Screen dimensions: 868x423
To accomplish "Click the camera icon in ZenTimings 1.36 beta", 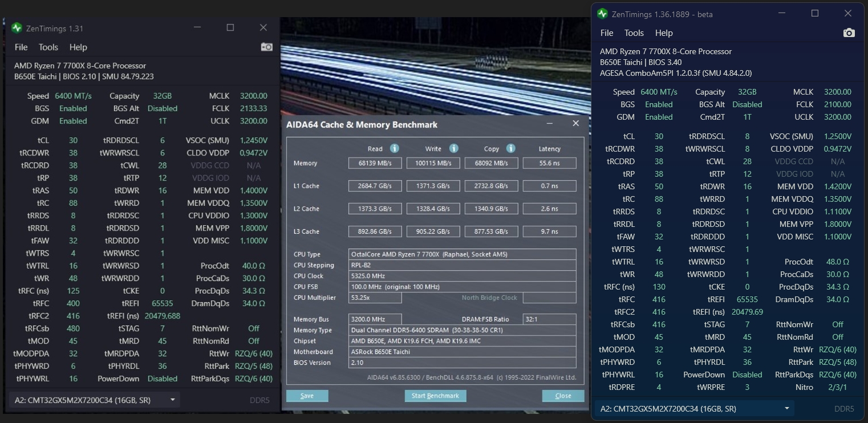I will click(x=849, y=33).
